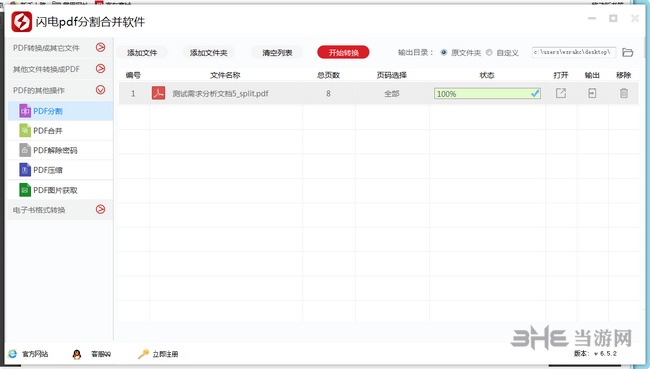The width and height of the screenshot is (650, 369).
Task: Click the 清空列表 button
Action: point(277,53)
